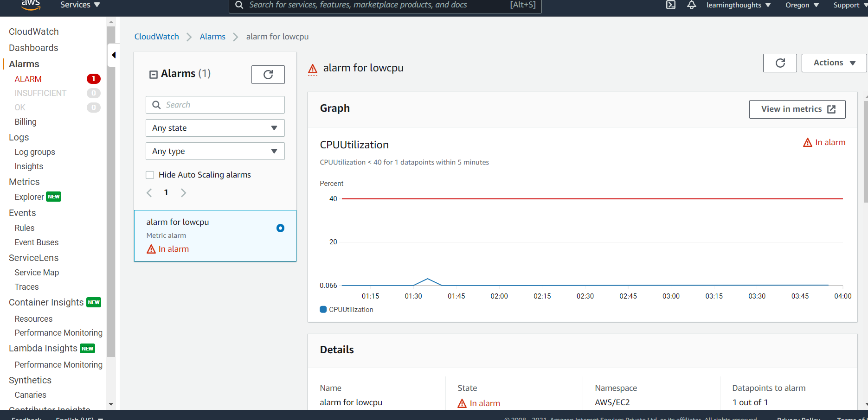Click the alarms list refresh icon
Viewport: 868px width, 420px height.
[268, 74]
